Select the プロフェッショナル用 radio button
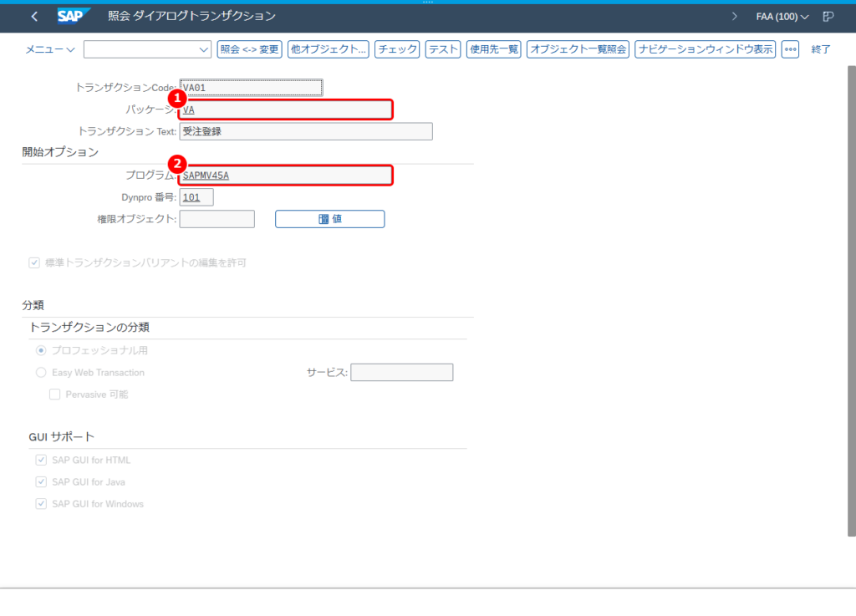 pyautogui.click(x=41, y=350)
